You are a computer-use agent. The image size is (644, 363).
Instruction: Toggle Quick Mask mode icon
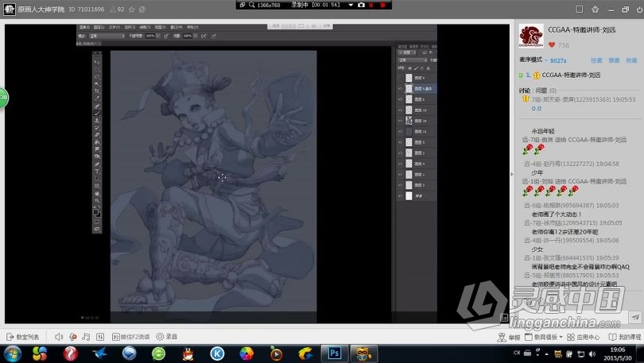pos(97,222)
